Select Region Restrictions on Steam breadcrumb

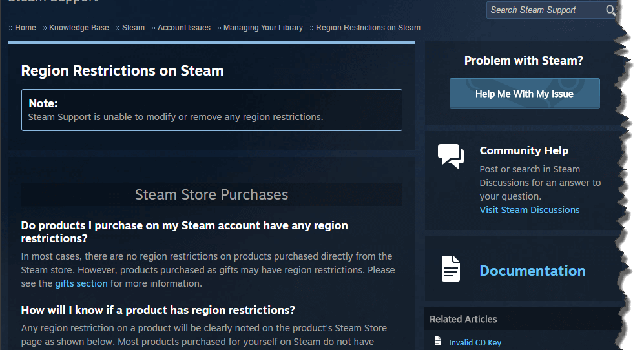click(368, 28)
